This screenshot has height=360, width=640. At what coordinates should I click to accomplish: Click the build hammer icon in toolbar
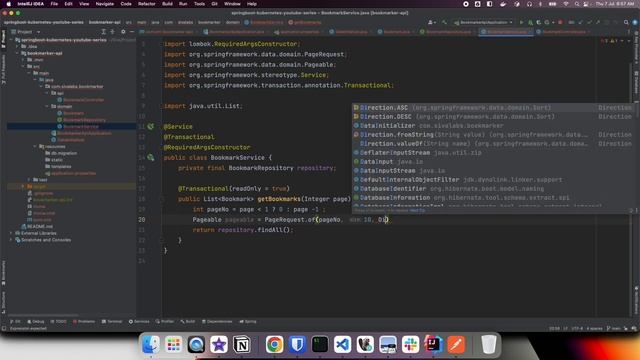point(444,22)
